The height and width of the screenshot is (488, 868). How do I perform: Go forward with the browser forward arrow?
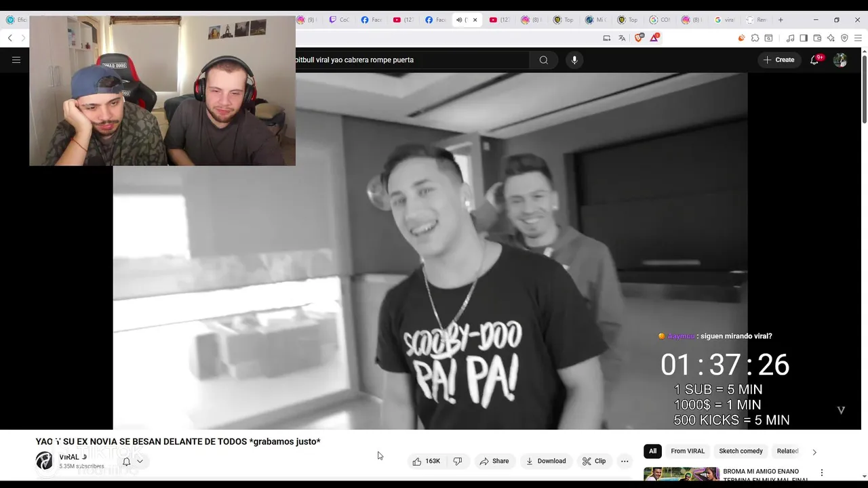[23, 38]
